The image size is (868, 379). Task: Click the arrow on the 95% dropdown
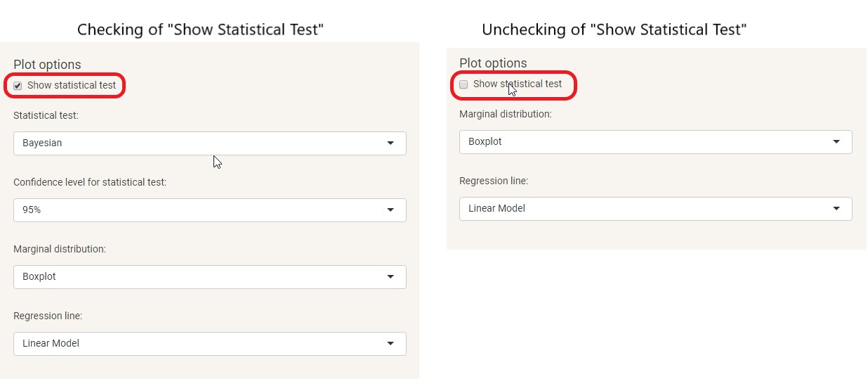(390, 210)
